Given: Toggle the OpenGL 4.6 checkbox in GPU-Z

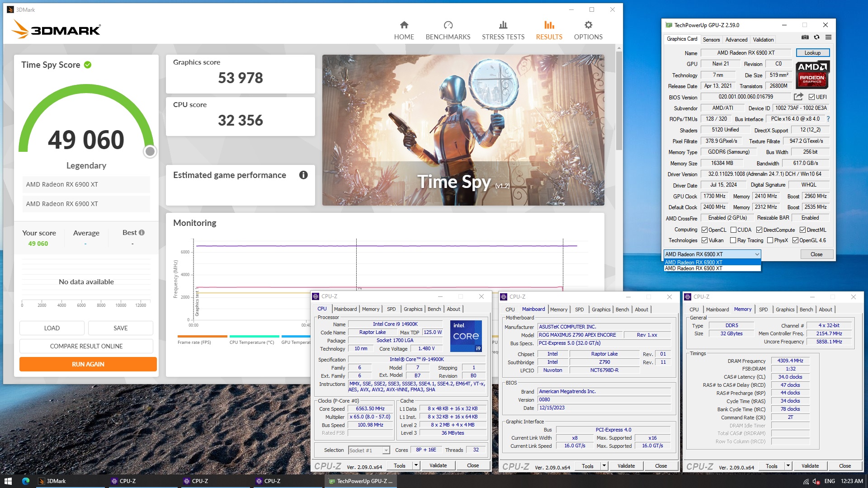Looking at the screenshot, I should [795, 240].
